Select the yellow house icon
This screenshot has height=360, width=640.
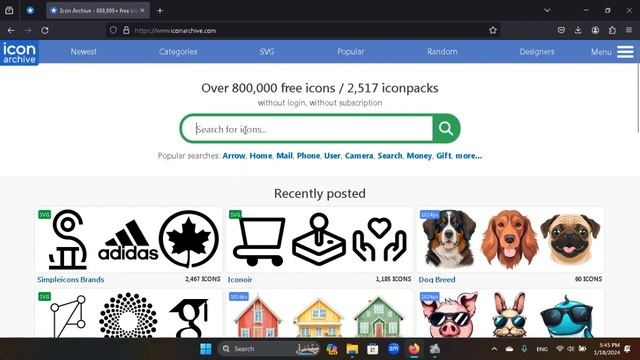pyautogui.click(x=319, y=318)
